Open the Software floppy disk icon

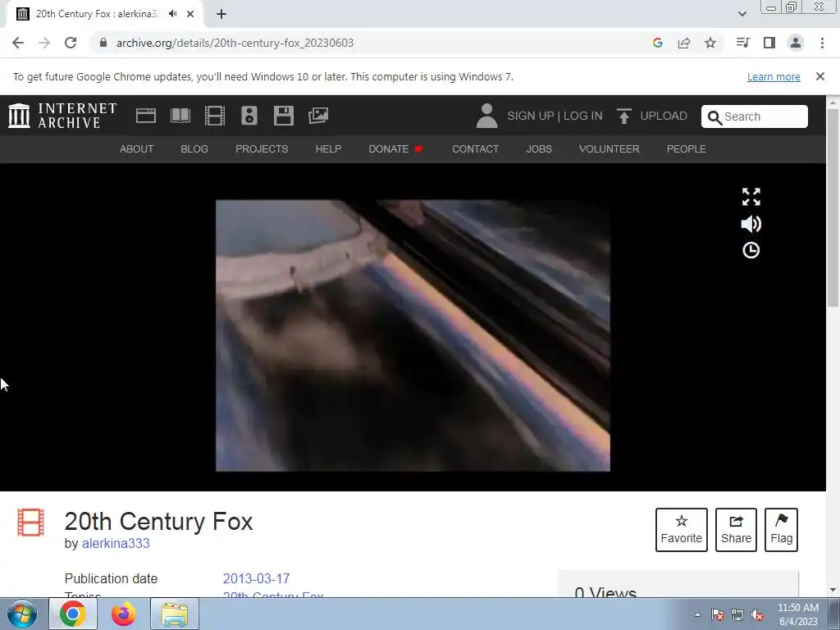point(283,116)
